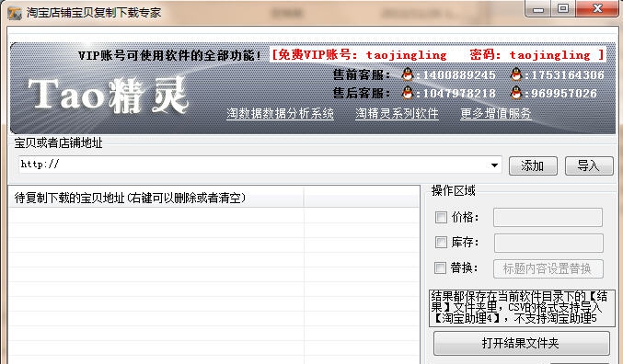Click the results folder info text box

[522, 308]
